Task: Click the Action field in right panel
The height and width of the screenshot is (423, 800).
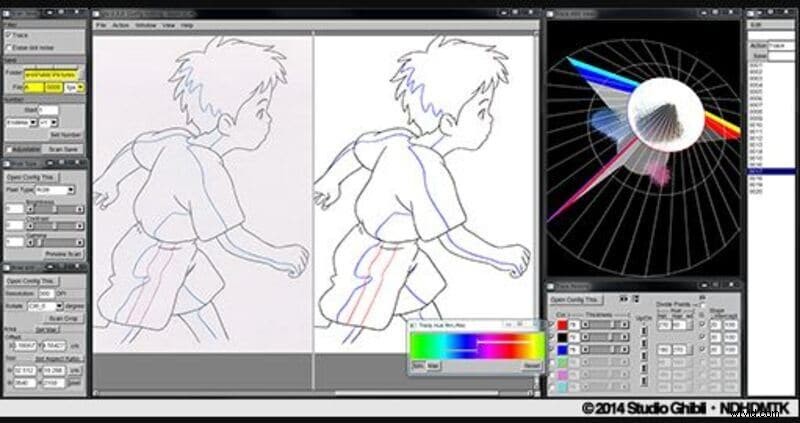Action: pos(781,45)
